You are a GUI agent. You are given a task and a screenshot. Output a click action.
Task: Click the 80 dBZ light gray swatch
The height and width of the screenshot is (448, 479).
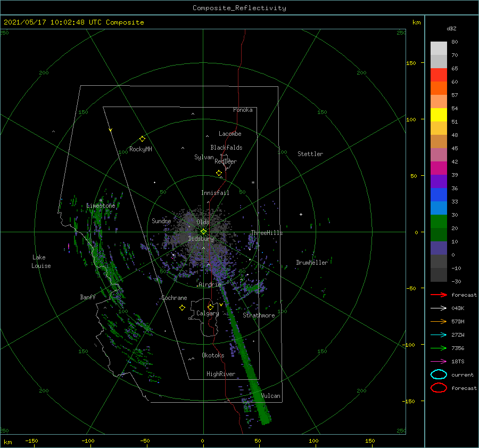click(x=439, y=48)
